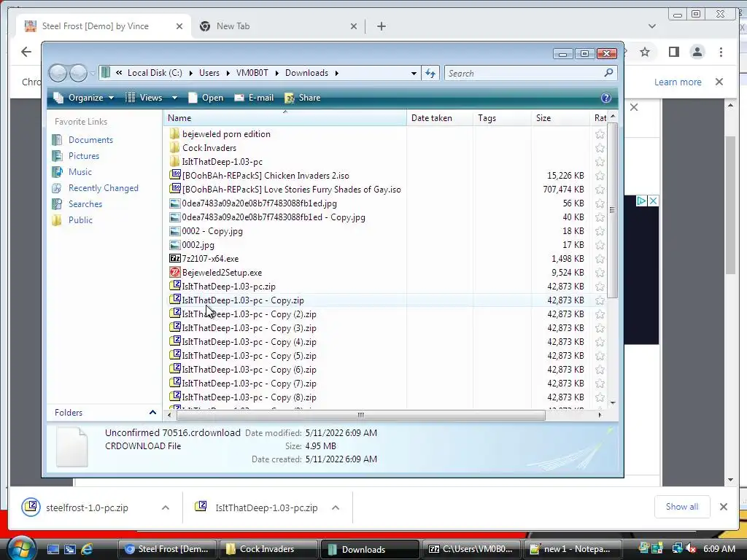Sort by Tags column header
This screenshot has height=560, width=747.
pyautogui.click(x=502, y=118)
